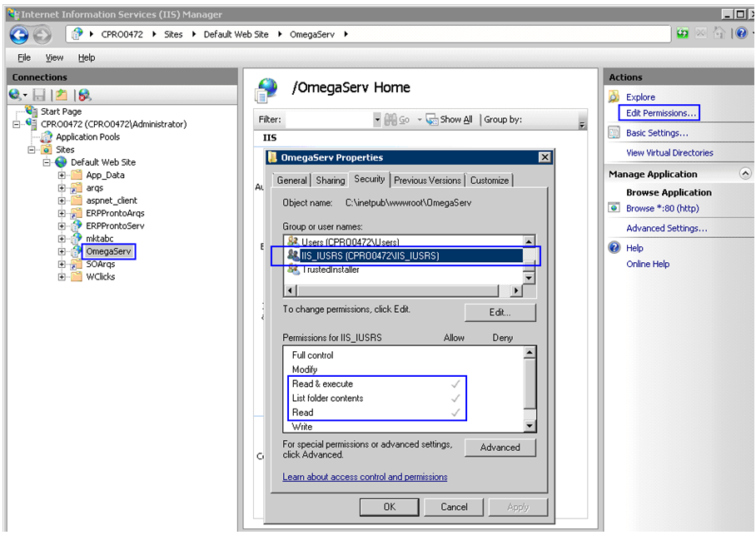
Task: Click the binoculars Go icon beside Filter
Action: click(390, 120)
